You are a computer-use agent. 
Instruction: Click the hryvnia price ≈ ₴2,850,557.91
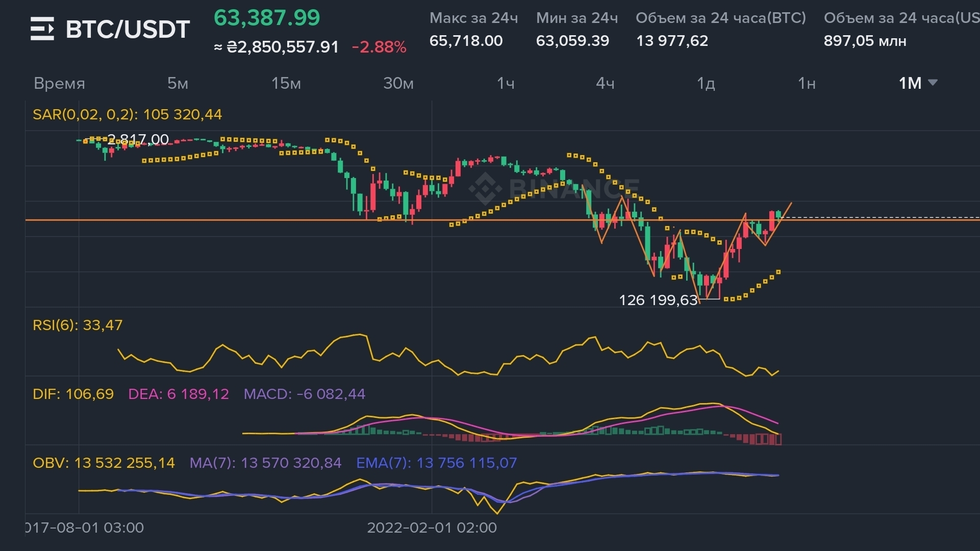click(x=276, y=47)
